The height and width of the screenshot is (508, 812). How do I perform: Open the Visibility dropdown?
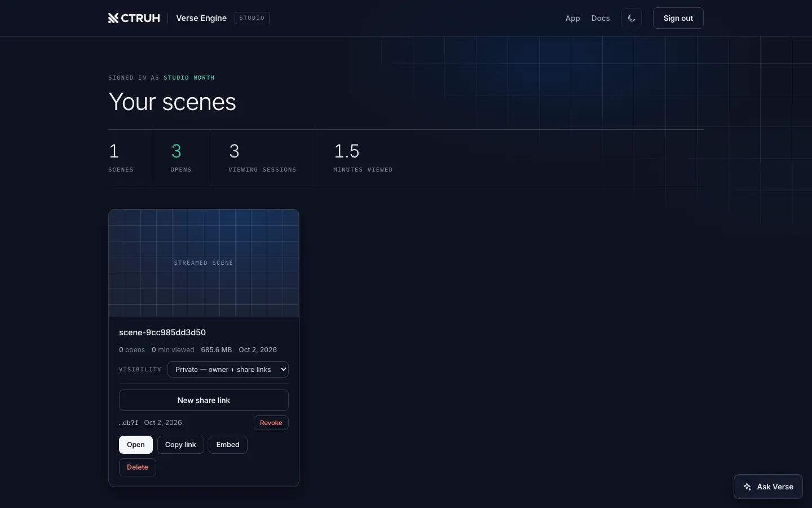[228, 370]
